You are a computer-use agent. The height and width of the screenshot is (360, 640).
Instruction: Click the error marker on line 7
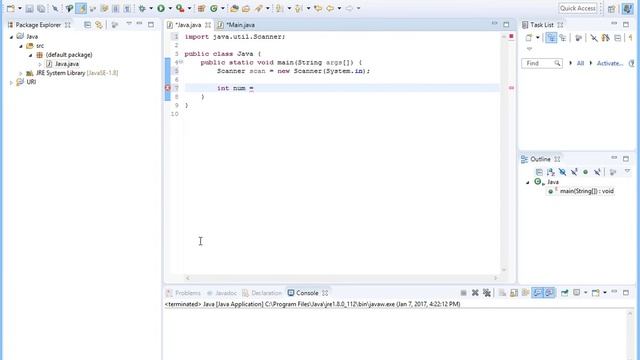167,88
